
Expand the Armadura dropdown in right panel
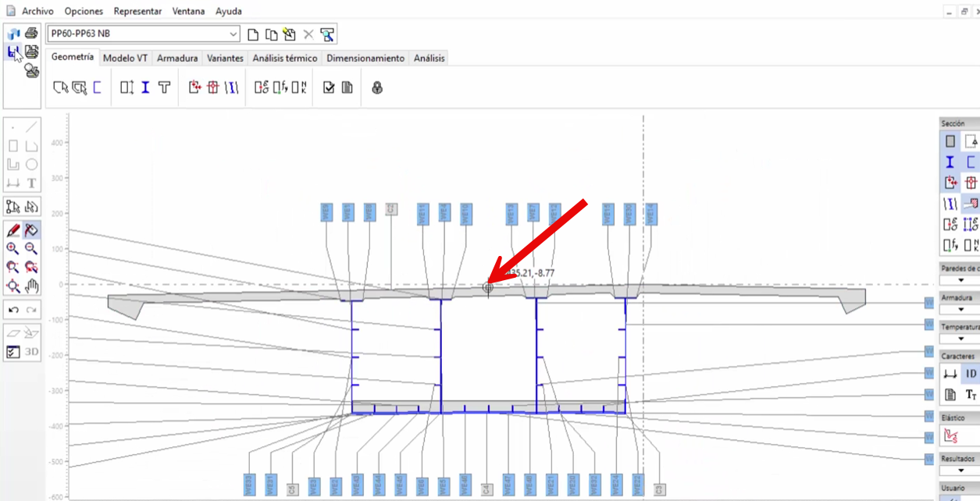click(x=960, y=309)
